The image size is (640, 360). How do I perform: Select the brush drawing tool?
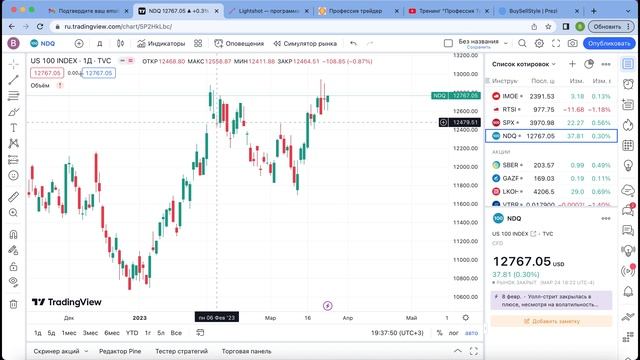[13, 112]
